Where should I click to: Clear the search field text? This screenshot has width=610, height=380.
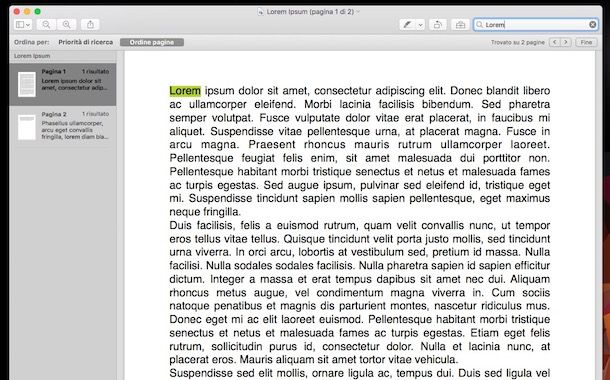(x=592, y=25)
